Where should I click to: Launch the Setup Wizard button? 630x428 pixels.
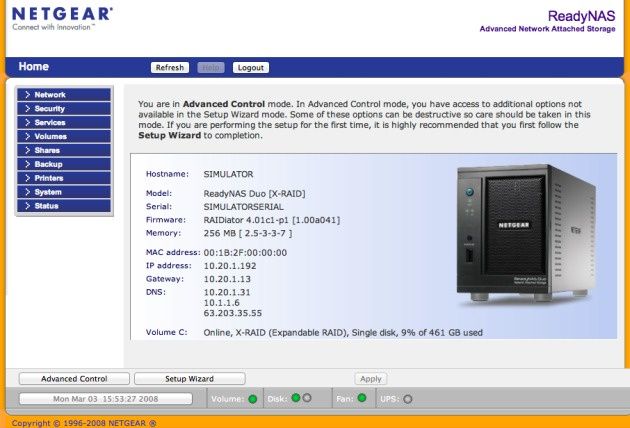point(190,379)
